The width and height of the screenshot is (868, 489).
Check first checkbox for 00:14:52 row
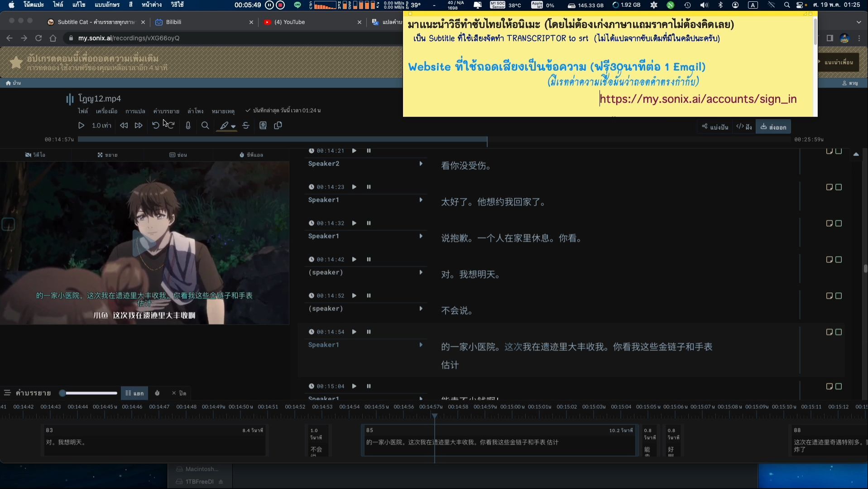click(829, 296)
